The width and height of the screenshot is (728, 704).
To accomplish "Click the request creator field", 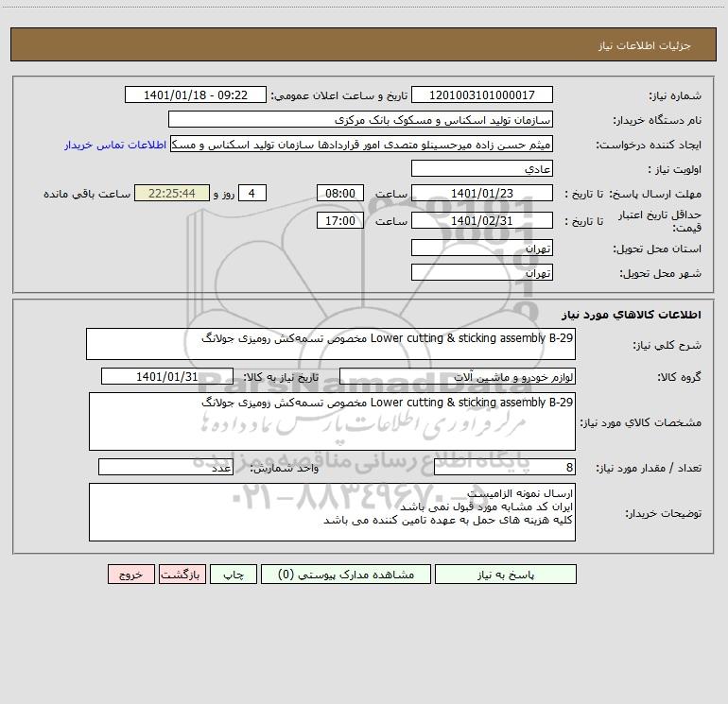I will [362, 144].
